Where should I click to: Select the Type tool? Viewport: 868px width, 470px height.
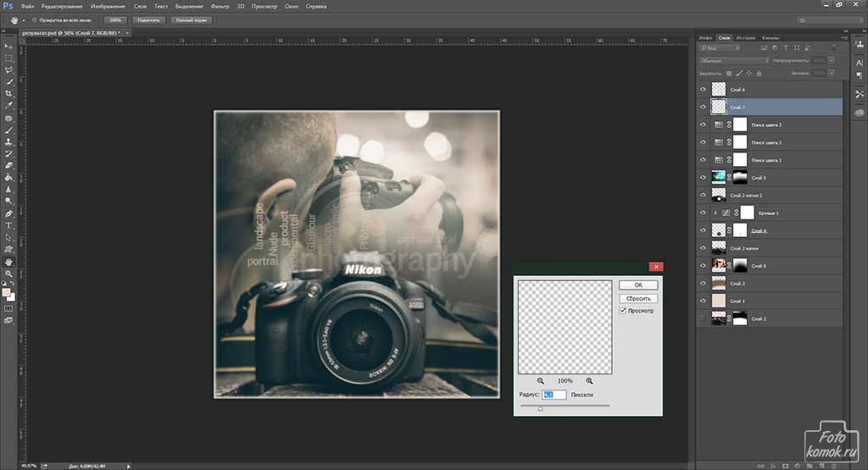[8, 225]
